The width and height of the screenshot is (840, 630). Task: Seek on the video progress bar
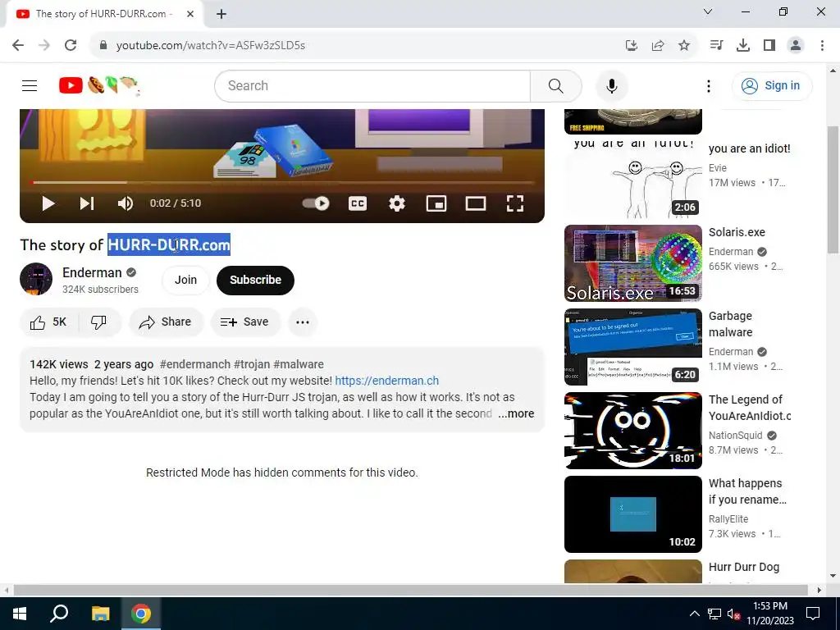(x=282, y=183)
